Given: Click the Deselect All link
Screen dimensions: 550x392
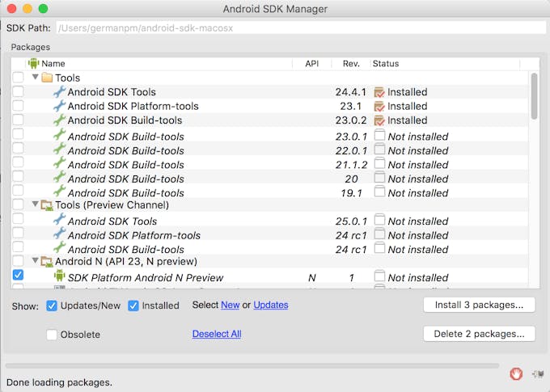Looking at the screenshot, I should [x=217, y=334].
